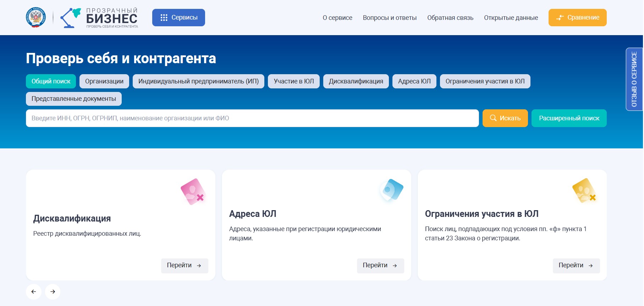Click text Адреса, указанные при регистрации юридическими лицами
The image size is (644, 306).
point(305,234)
